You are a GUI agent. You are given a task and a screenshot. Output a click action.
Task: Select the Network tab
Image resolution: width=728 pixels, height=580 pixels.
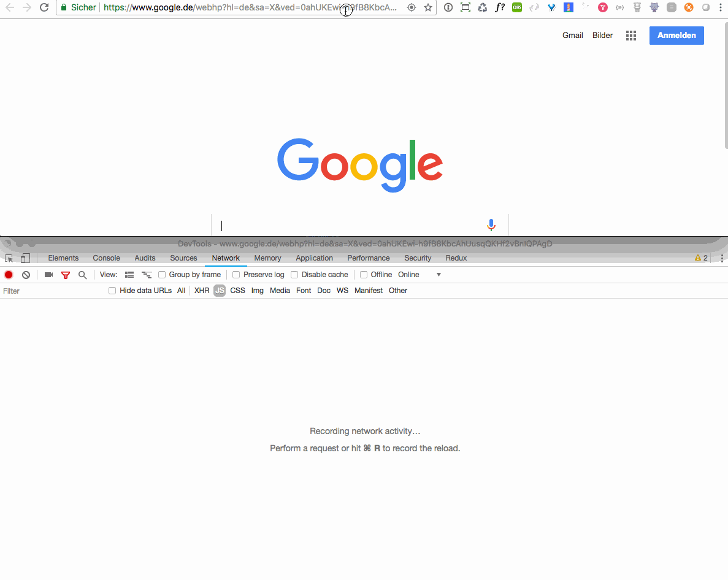[226, 258]
